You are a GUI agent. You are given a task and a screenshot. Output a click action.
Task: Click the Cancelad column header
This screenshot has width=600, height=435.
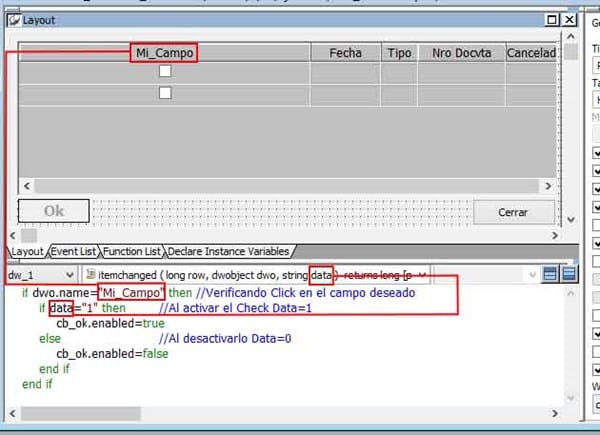[531, 53]
